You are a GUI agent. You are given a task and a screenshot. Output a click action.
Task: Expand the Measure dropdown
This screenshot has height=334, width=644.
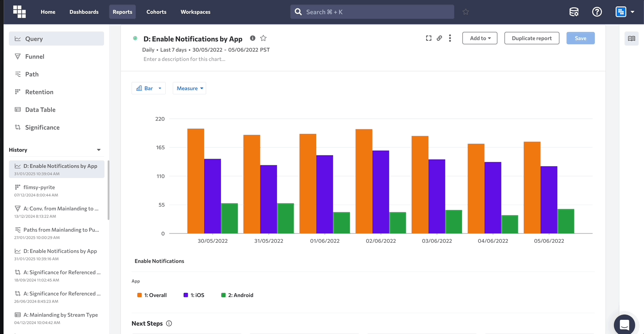(x=190, y=88)
